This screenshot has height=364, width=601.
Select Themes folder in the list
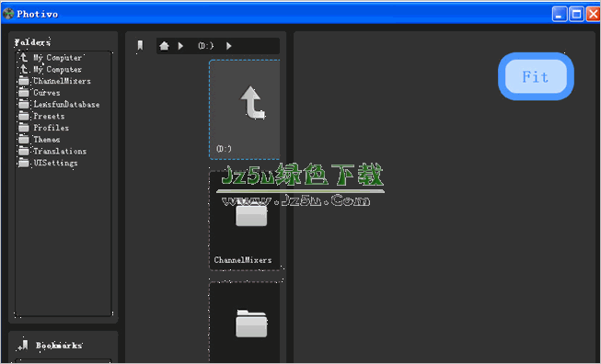tap(47, 140)
